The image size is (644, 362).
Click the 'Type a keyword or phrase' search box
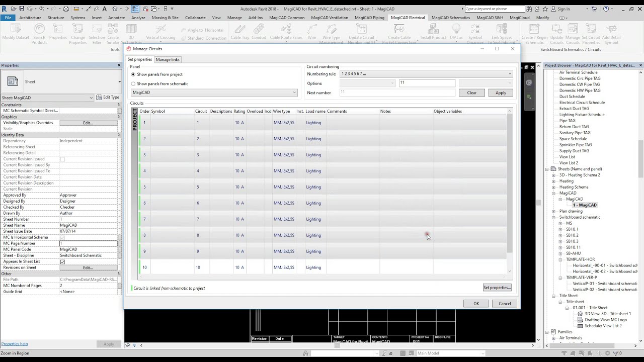(495, 9)
